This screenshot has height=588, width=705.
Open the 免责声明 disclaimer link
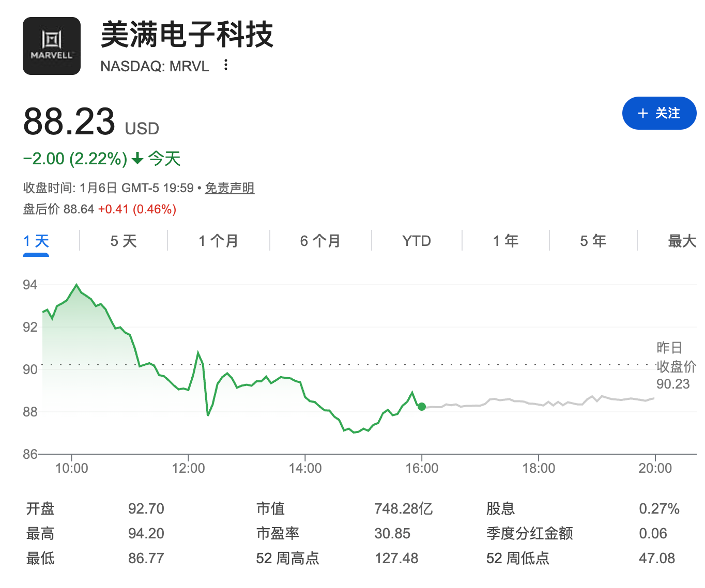[x=229, y=188]
